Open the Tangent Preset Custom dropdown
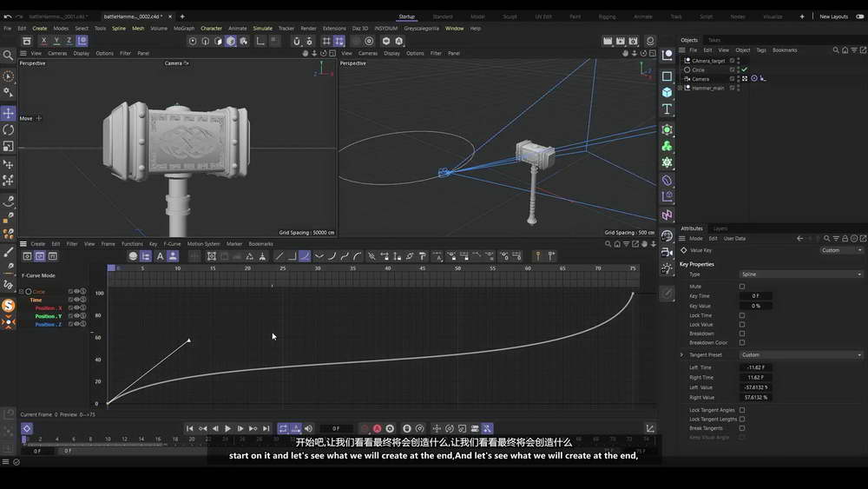Viewport: 868px width, 489px height. click(801, 354)
